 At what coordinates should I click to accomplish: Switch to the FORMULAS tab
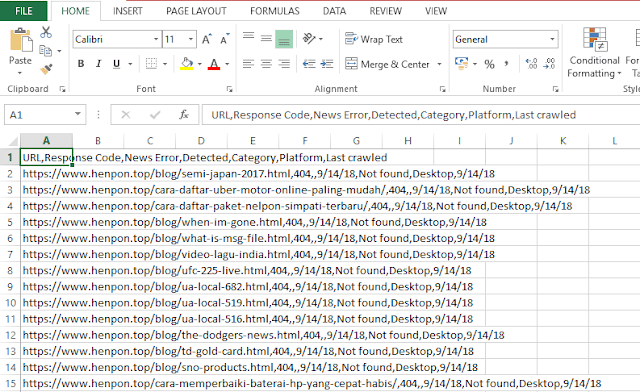click(275, 11)
